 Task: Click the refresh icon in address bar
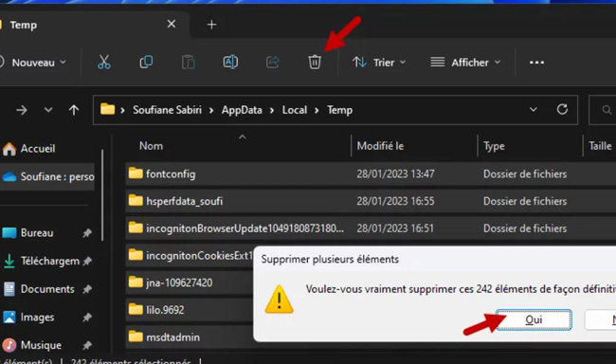[562, 109]
